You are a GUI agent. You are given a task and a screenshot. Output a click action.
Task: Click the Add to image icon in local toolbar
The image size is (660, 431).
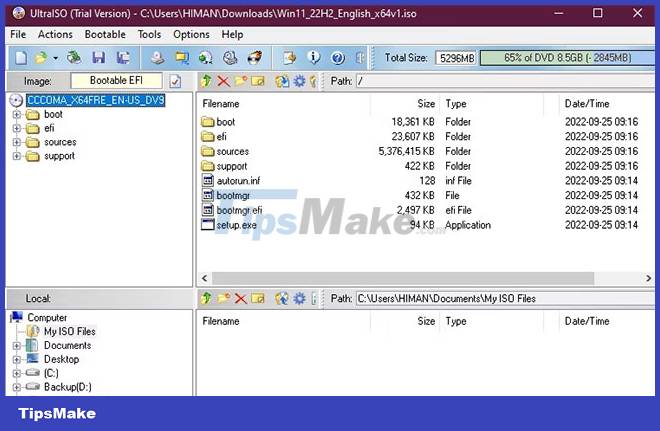[282, 298]
